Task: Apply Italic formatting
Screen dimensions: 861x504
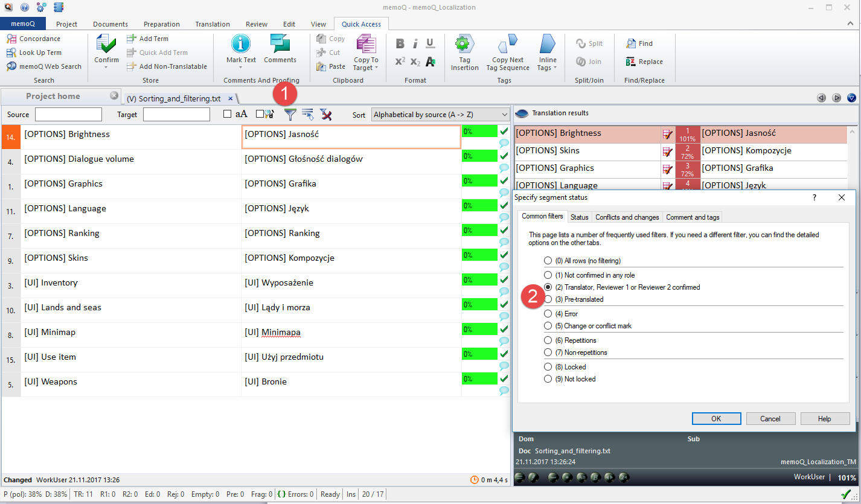Action: point(415,43)
